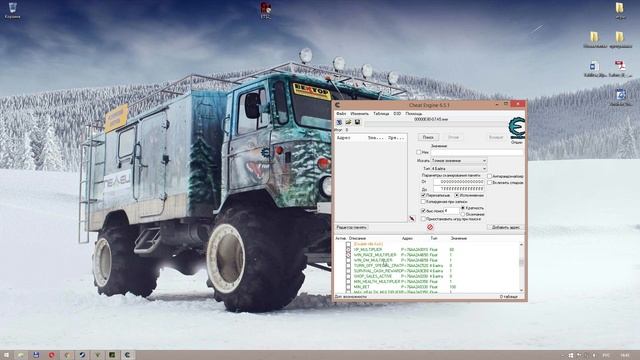640x360 pixels.
Task: Click the Add Address Manually button
Action: (x=505, y=227)
